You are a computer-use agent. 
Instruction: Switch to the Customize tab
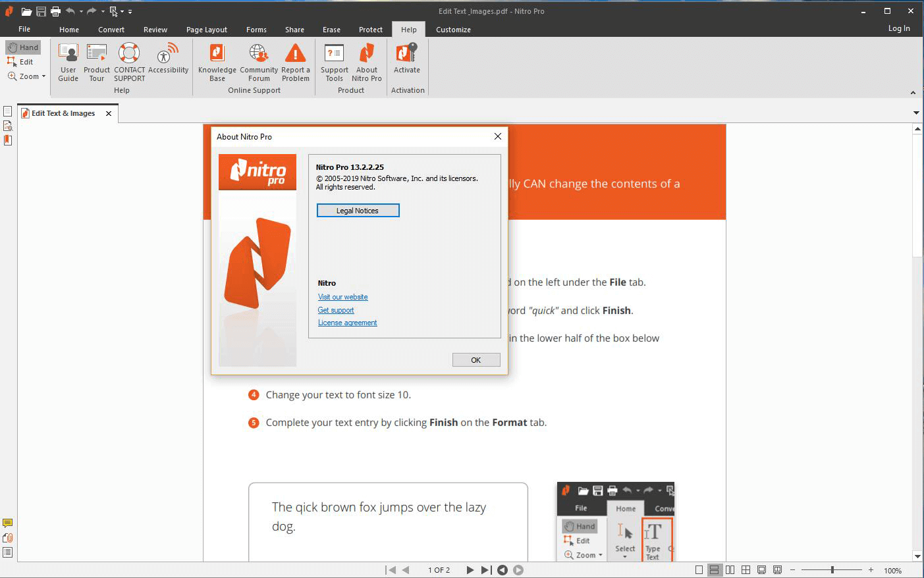point(453,30)
